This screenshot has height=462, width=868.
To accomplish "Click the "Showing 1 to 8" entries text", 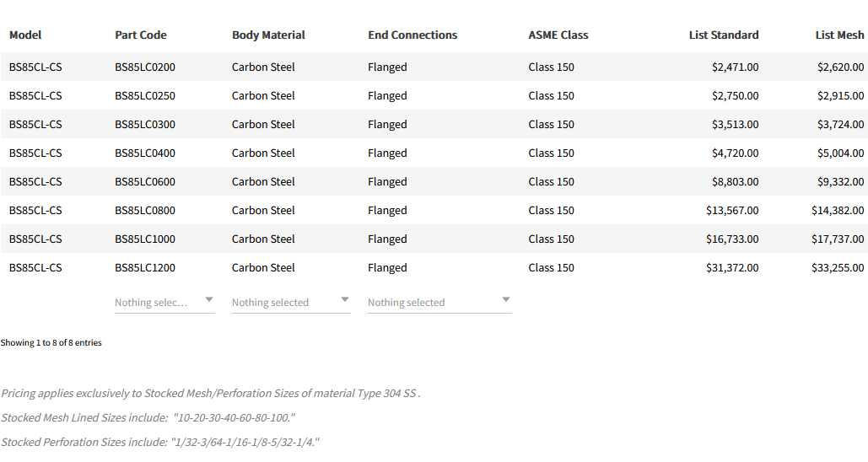I will pyautogui.click(x=51, y=343).
